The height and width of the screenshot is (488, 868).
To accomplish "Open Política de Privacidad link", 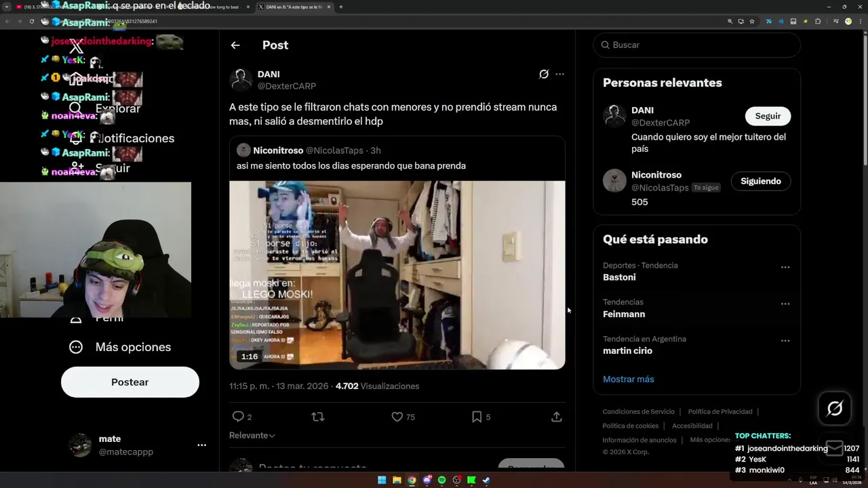I will 720,411.
